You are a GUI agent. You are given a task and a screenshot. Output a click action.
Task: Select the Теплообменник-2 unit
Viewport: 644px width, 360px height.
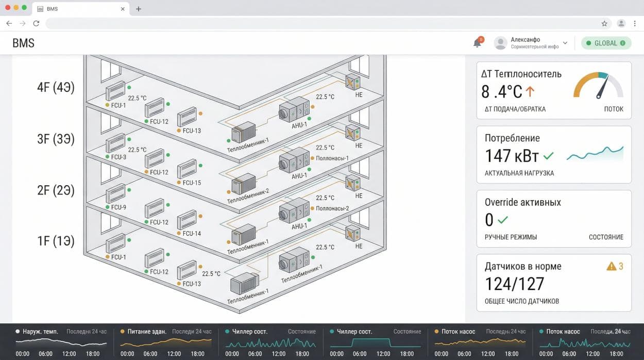click(244, 184)
